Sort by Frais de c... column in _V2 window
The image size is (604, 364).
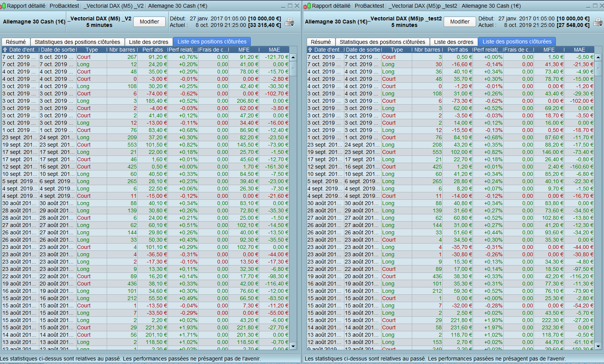point(214,50)
